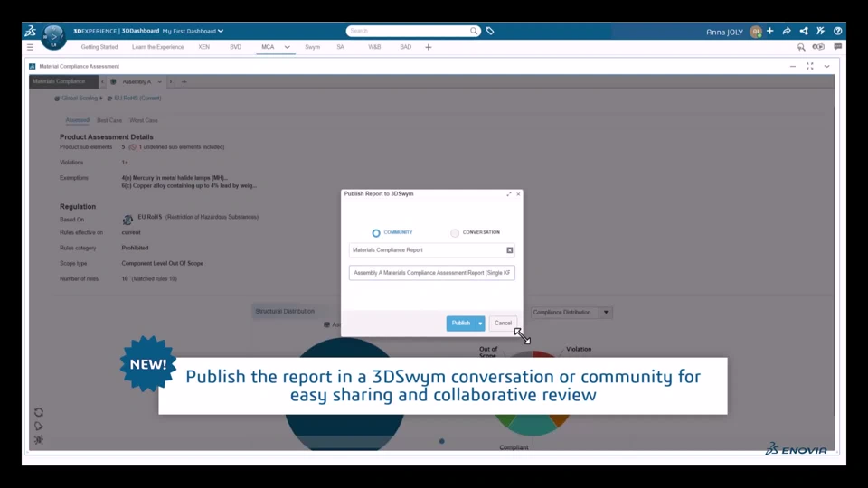Open the tag icon beside search
Viewport: 868px width, 488px height.
tap(490, 31)
